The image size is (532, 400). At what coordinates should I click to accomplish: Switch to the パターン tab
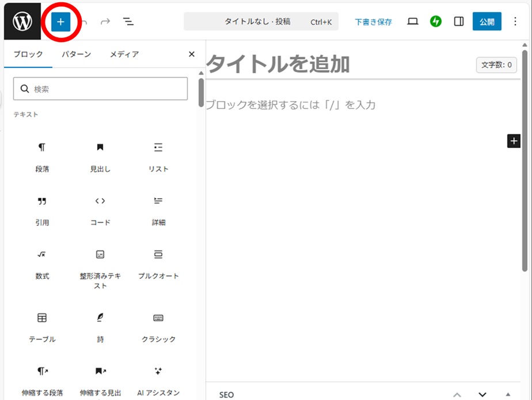pos(77,54)
